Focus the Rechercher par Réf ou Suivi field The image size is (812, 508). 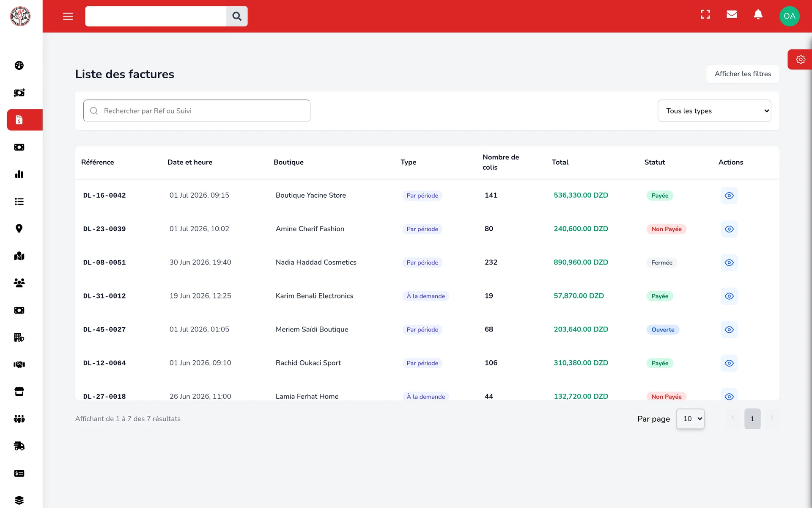click(197, 111)
